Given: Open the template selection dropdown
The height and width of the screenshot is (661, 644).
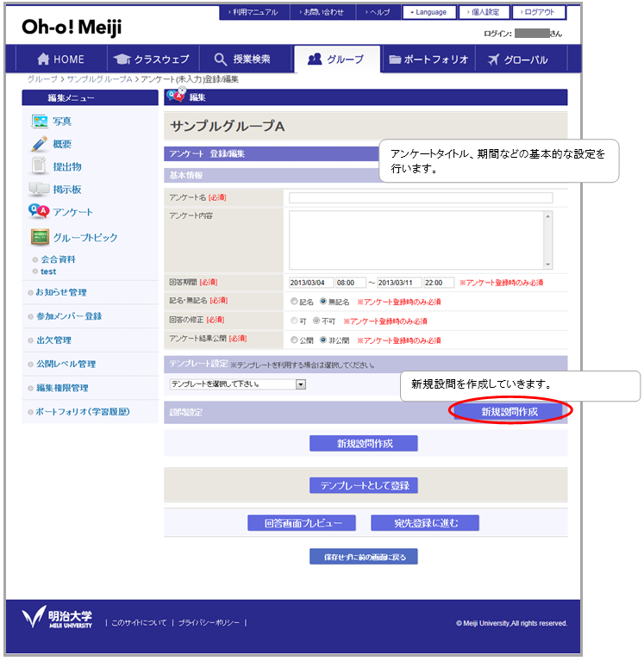Looking at the screenshot, I should 238,384.
